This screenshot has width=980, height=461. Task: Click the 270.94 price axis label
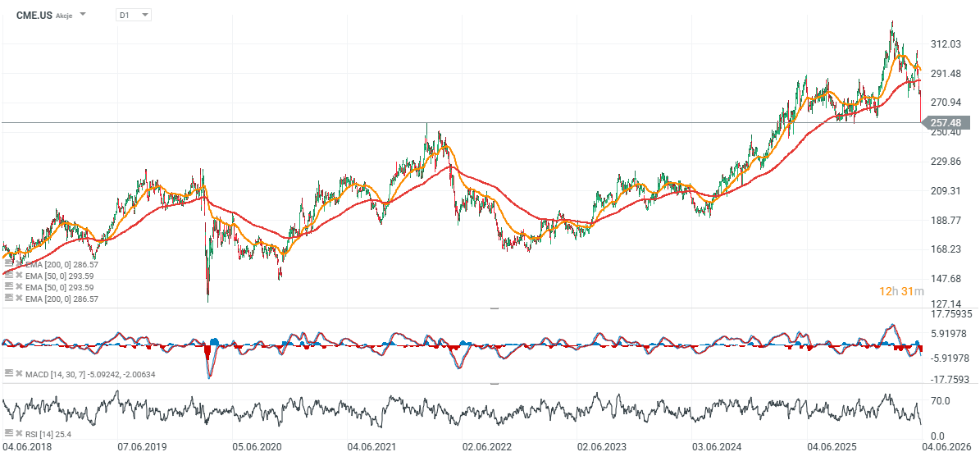click(x=946, y=103)
